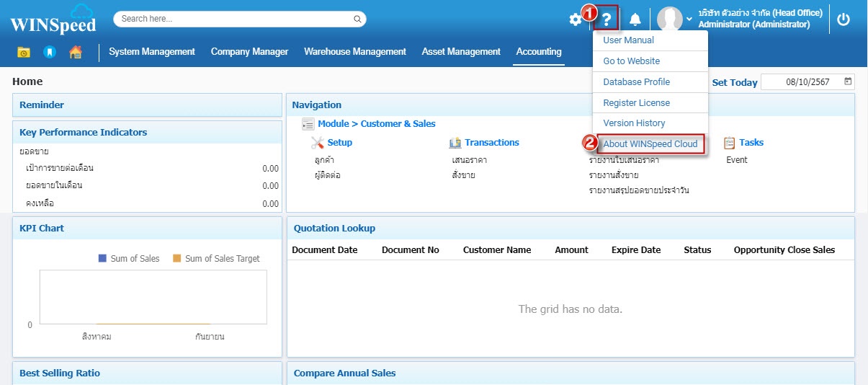Click the WINSpeed cloud logo

[53, 19]
